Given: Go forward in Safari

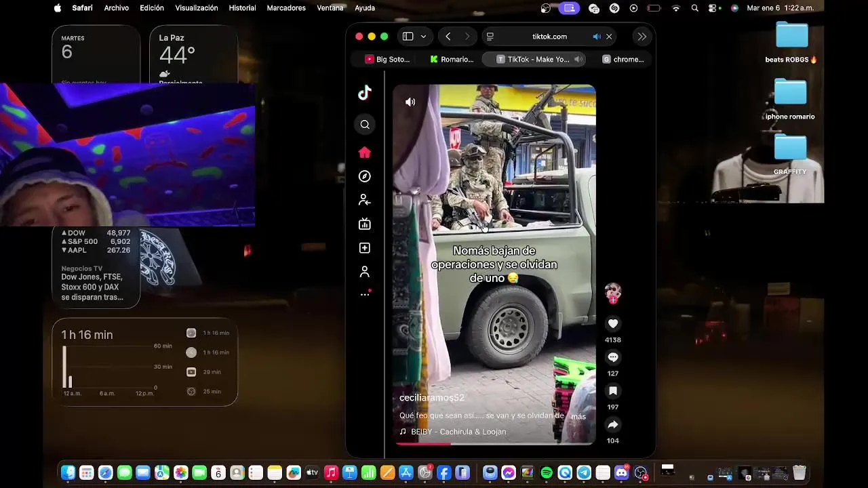Looking at the screenshot, I should [x=467, y=37].
